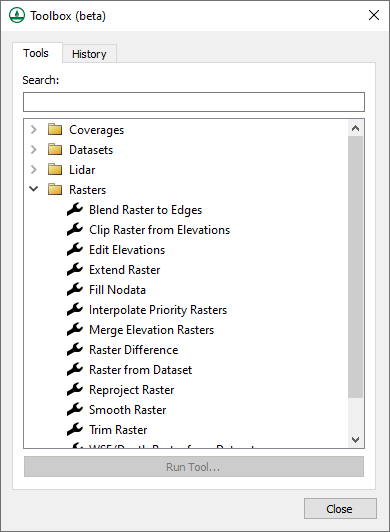
Task: Select the Fill Nodata tool icon
Action: point(75,290)
